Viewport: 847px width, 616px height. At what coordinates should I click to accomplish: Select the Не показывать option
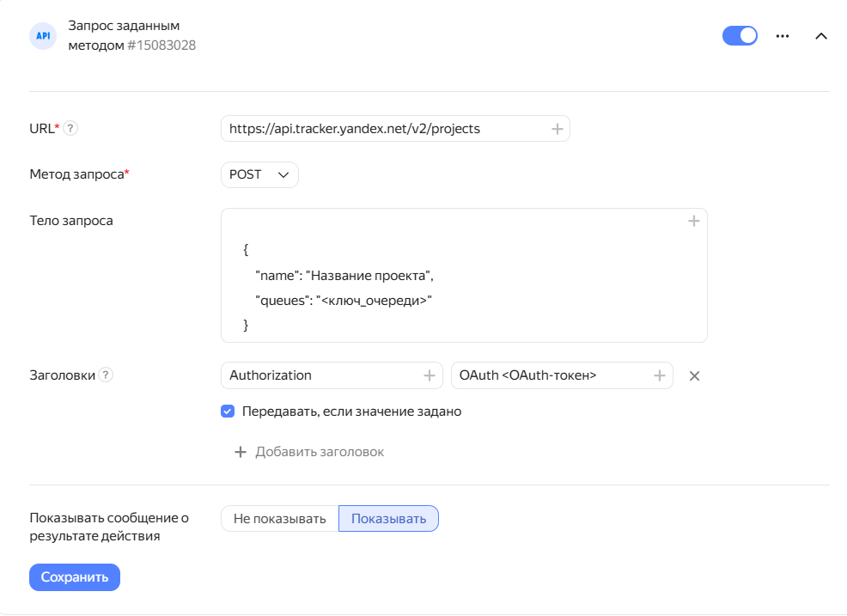pyautogui.click(x=279, y=518)
